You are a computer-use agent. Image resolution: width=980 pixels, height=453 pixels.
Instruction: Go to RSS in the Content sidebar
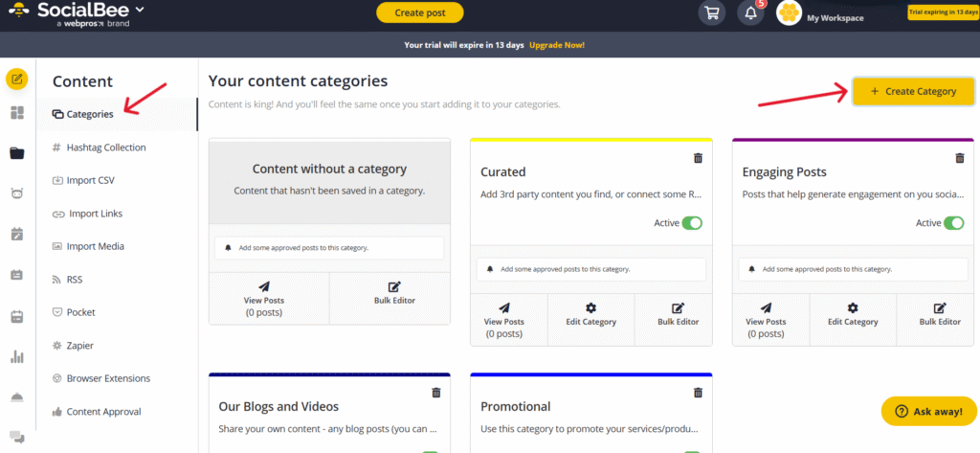75,279
